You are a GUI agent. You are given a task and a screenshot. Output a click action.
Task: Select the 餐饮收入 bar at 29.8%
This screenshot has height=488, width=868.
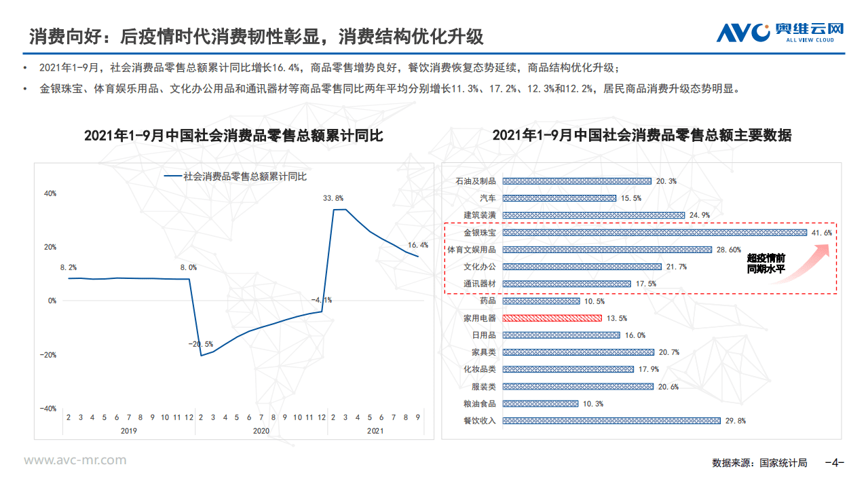tap(611, 421)
